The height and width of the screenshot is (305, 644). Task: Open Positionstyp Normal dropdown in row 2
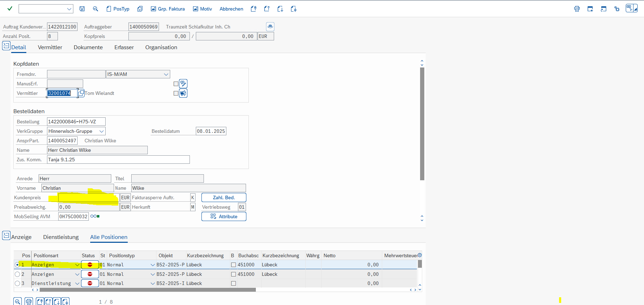pyautogui.click(x=153, y=274)
